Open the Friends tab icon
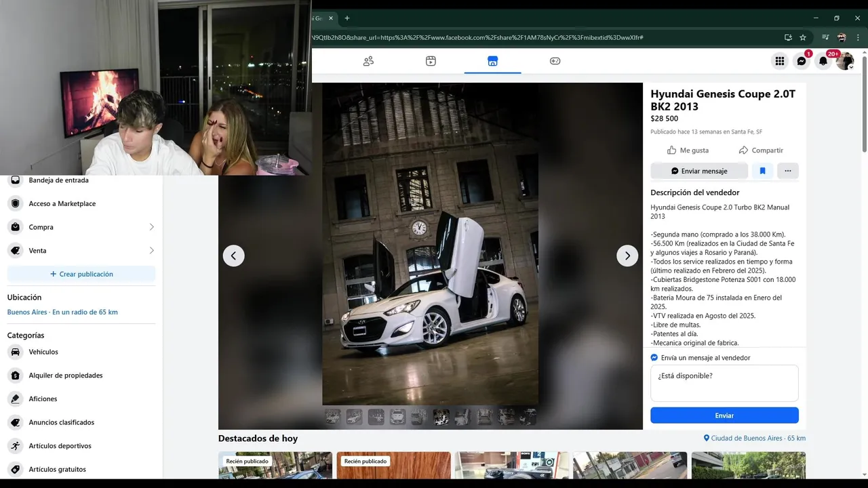 click(368, 61)
